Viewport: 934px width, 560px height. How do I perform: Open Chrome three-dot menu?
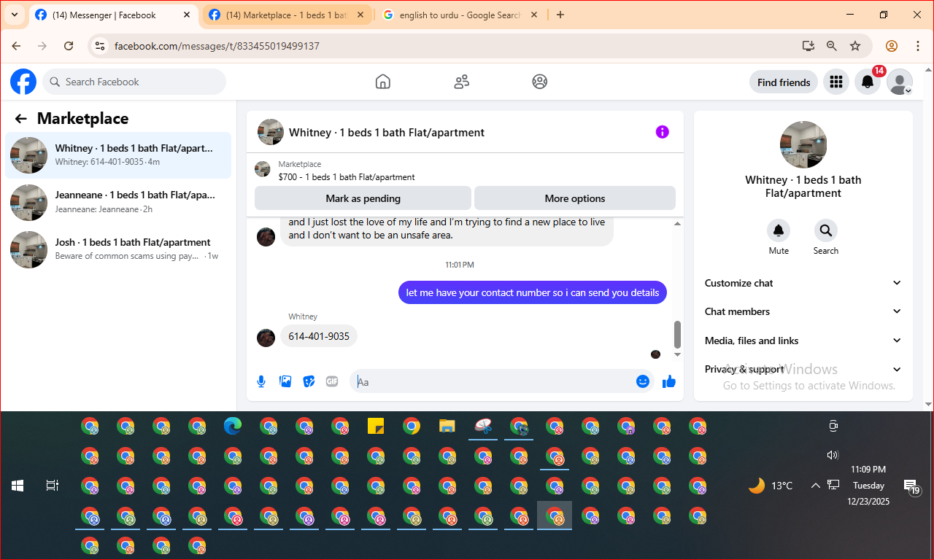pos(918,46)
